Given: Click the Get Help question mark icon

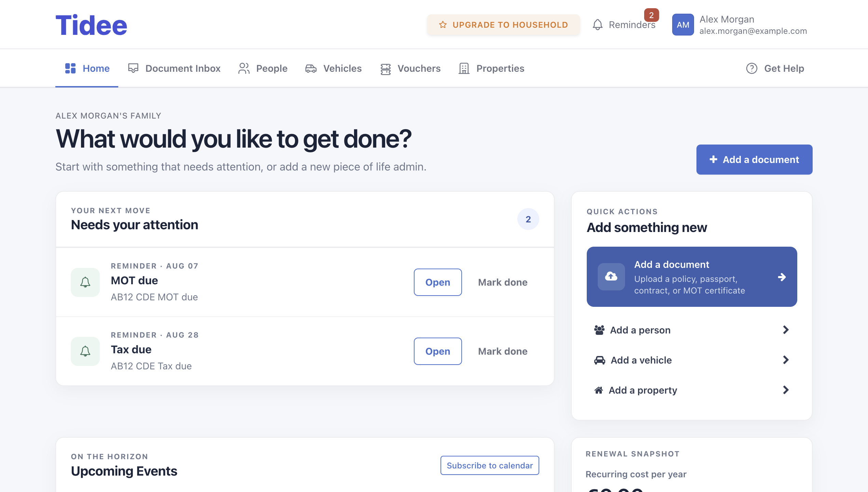Looking at the screenshot, I should pos(751,68).
